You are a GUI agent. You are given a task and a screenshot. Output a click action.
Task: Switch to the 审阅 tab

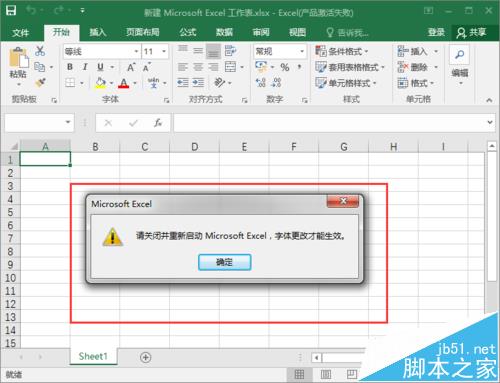point(261,32)
